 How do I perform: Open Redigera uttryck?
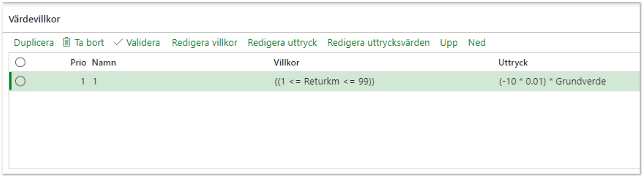pyautogui.click(x=282, y=43)
